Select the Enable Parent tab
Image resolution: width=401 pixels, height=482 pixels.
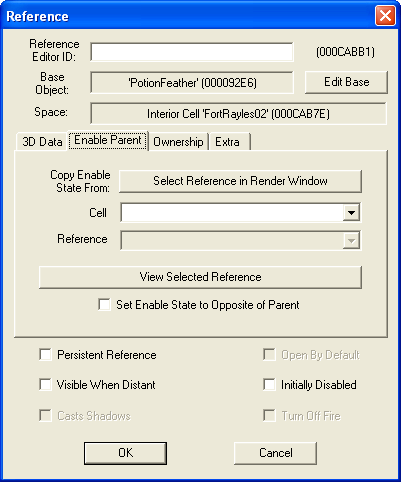tap(108, 140)
